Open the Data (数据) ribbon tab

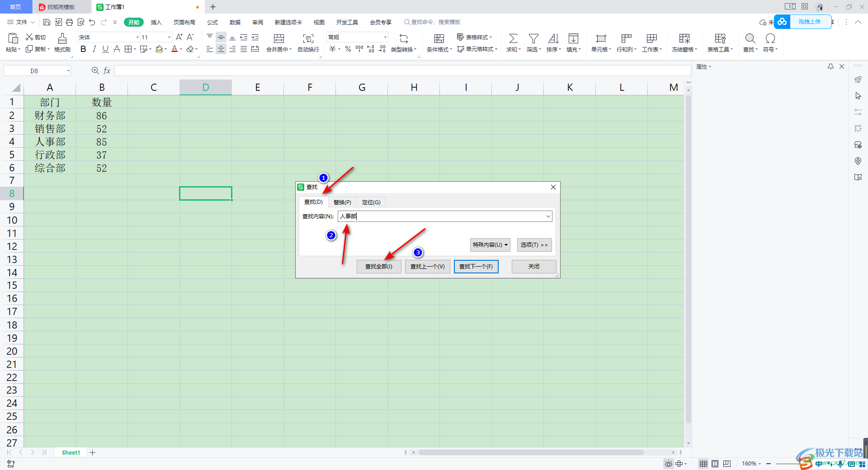[235, 22]
